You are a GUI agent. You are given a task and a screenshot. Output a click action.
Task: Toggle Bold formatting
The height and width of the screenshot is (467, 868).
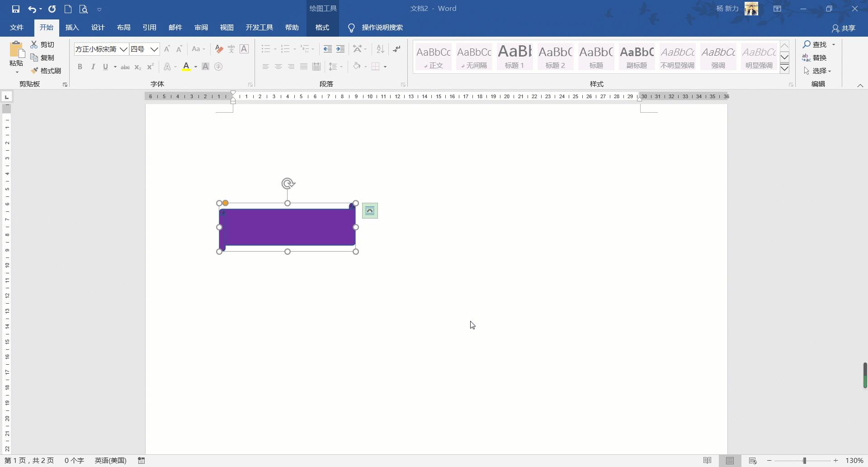[x=80, y=67]
